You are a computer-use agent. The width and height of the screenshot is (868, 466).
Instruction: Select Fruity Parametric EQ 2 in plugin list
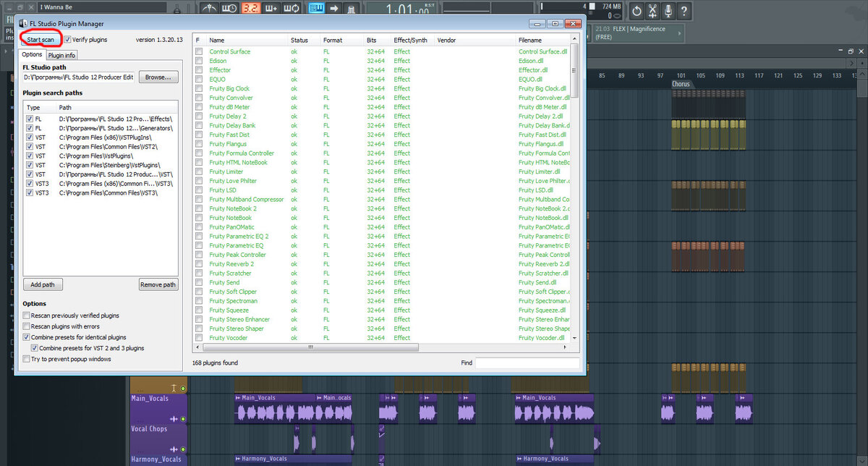[239, 237]
